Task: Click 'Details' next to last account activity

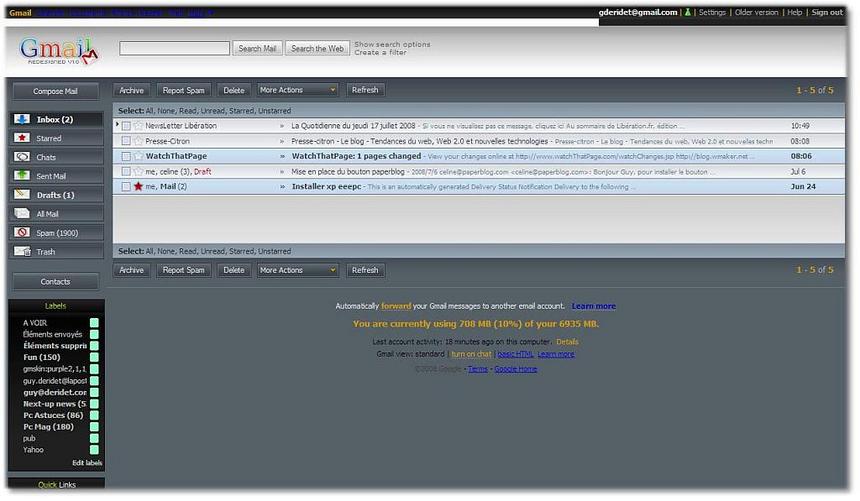Action: (x=567, y=342)
